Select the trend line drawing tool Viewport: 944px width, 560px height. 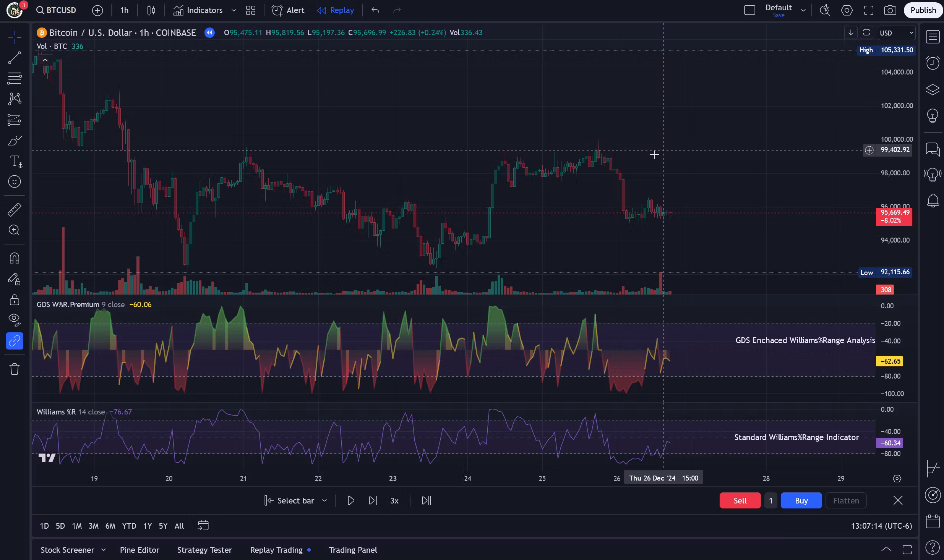pos(15,58)
